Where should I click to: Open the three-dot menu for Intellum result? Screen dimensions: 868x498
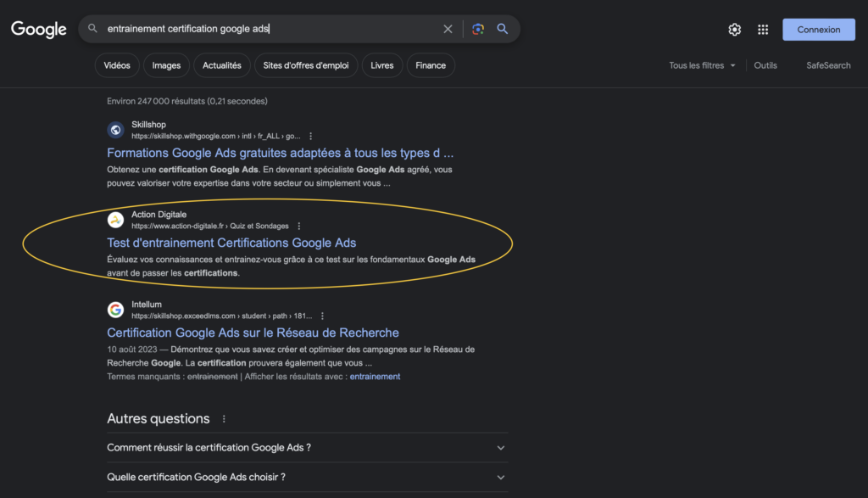tap(322, 316)
